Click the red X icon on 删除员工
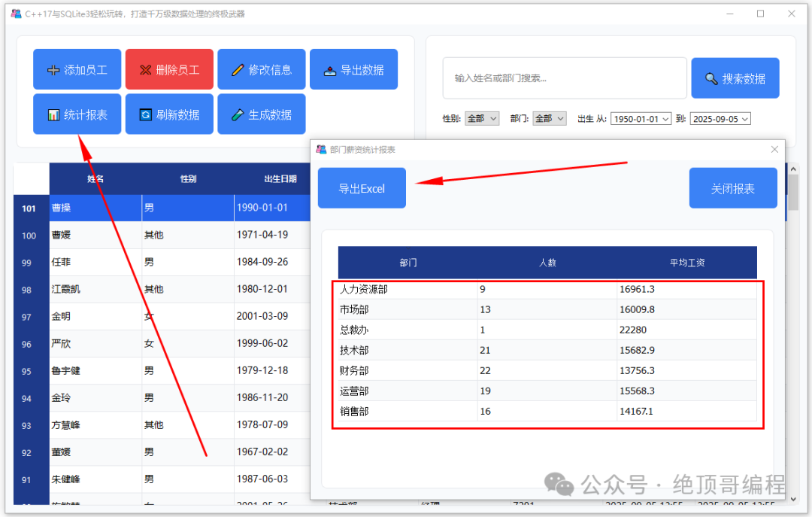Viewport: 812px width, 517px height. (146, 70)
